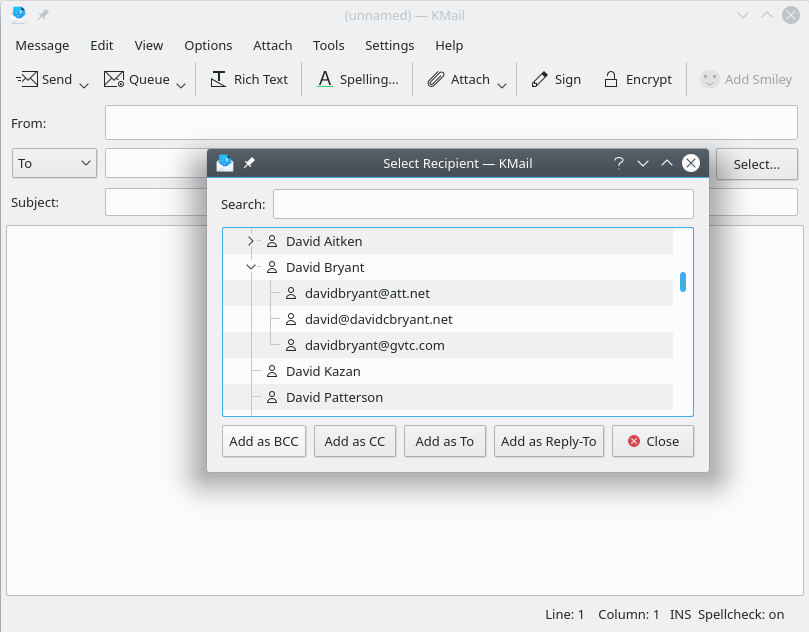Open the To recipient type combo box
The width and height of the screenshot is (809, 632).
[54, 163]
